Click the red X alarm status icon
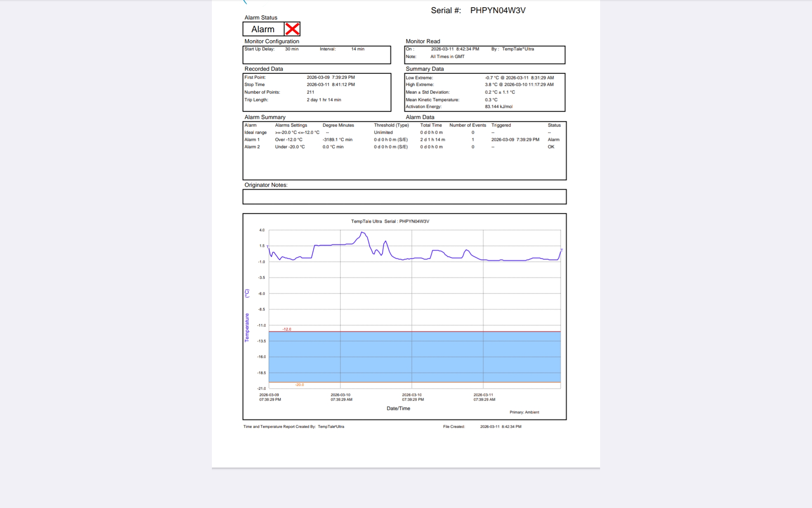Screen dimensions: 812x508 click(x=292, y=29)
